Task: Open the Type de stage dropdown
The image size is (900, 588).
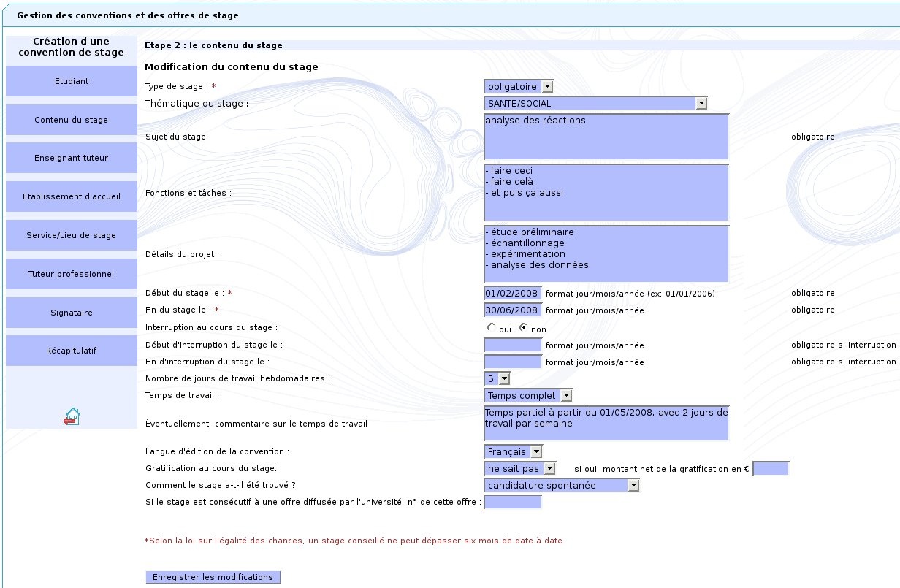Action: point(519,87)
